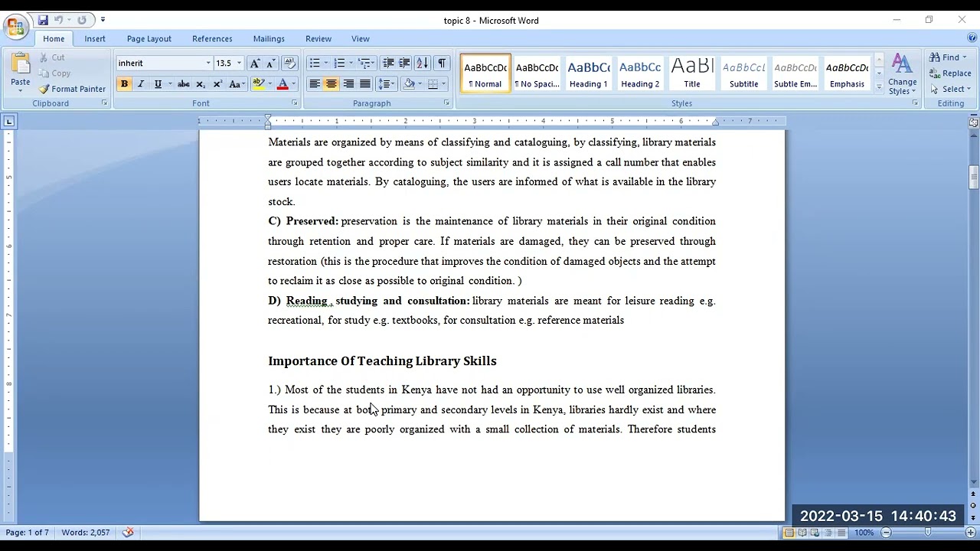Apply strikethrough formatting
This screenshot has height=551, width=980.
tap(184, 84)
